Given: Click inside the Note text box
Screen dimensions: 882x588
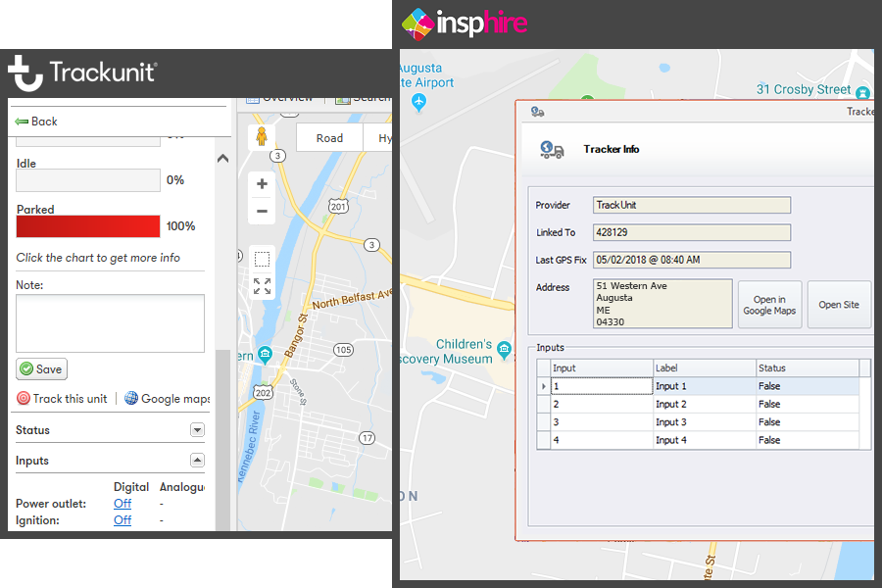Looking at the screenshot, I should tap(109, 323).
